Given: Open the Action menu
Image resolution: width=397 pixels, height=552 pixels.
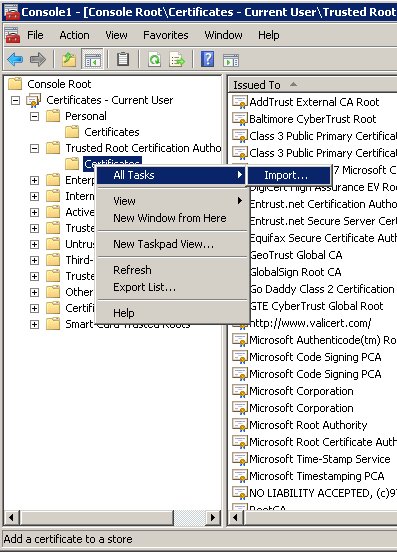Looking at the screenshot, I should pos(74,35).
